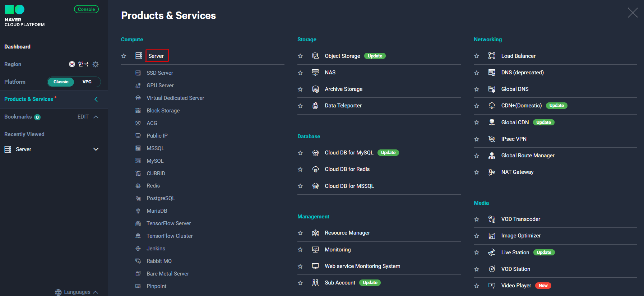Screen dimensions: 644x296
Task: Click EDIT next to Bookmarks
Action: pos(83,117)
